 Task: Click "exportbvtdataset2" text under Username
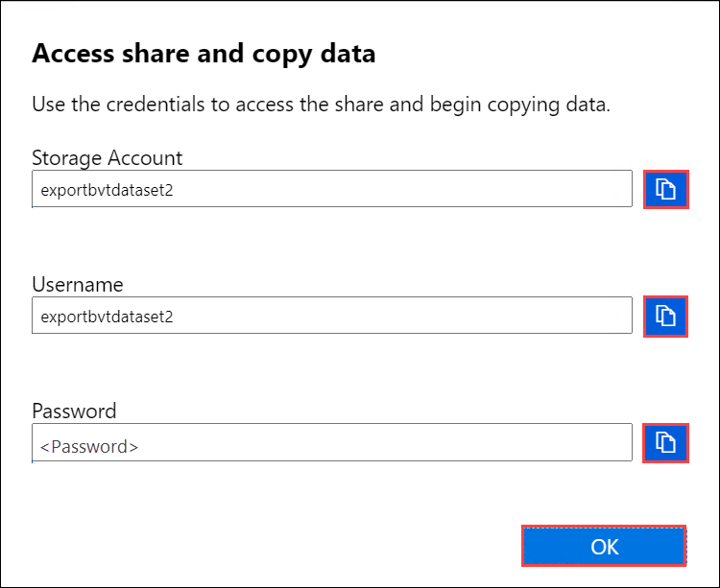coord(107,316)
